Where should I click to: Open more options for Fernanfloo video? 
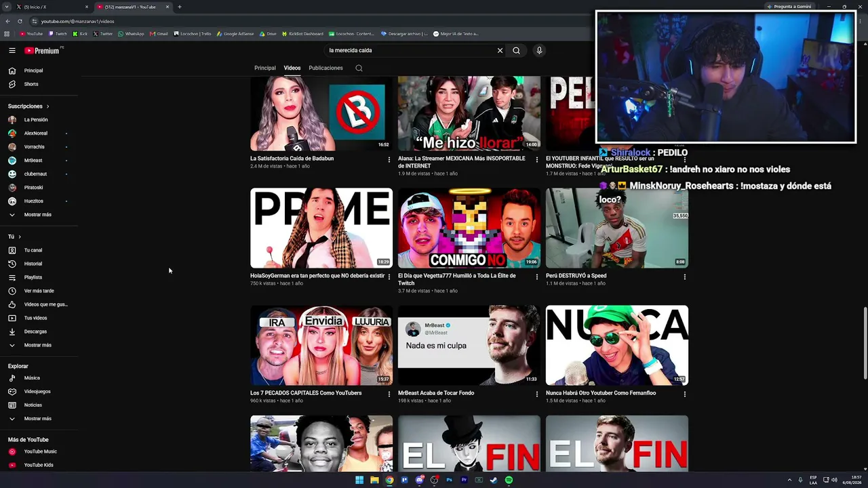click(685, 394)
